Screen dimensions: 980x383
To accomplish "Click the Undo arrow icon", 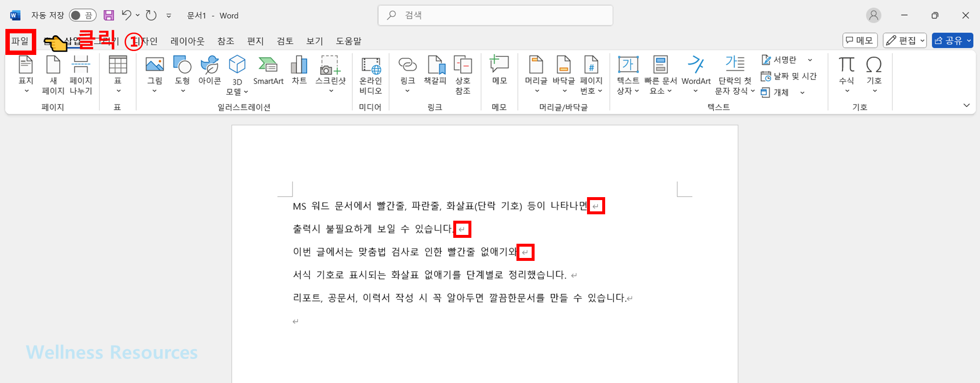I will click(x=126, y=15).
